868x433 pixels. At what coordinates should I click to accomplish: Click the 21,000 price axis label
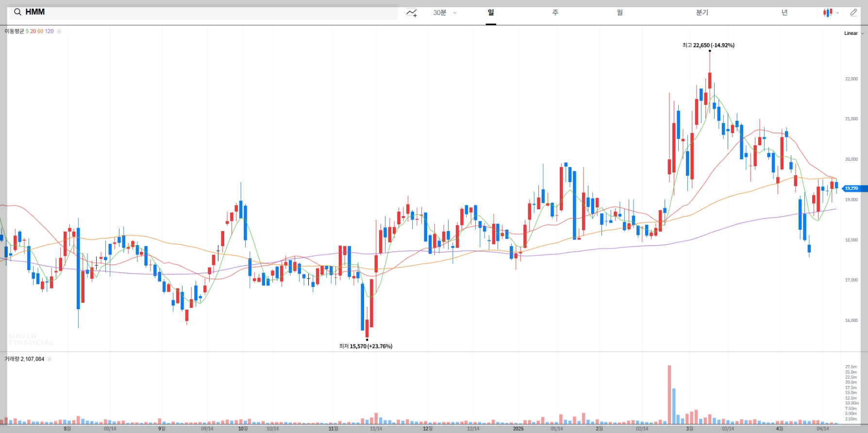click(851, 119)
